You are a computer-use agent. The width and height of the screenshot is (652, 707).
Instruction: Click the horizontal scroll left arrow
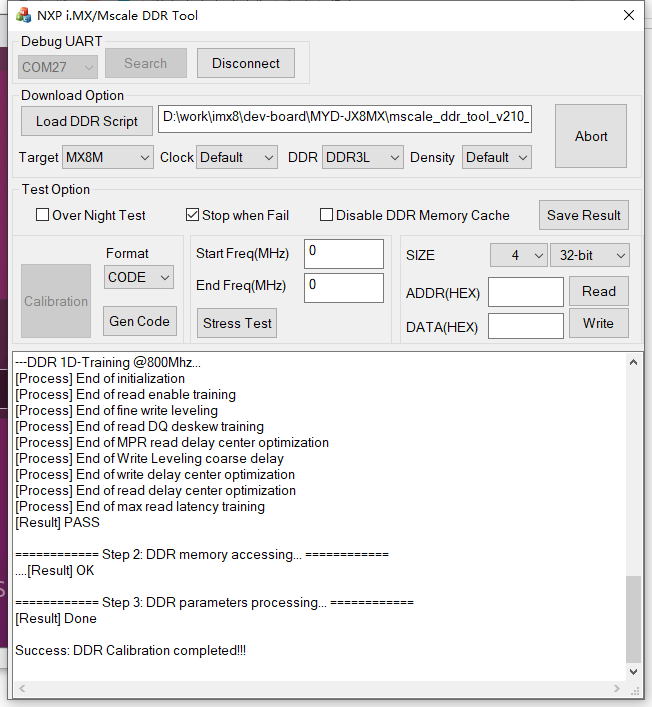22,689
